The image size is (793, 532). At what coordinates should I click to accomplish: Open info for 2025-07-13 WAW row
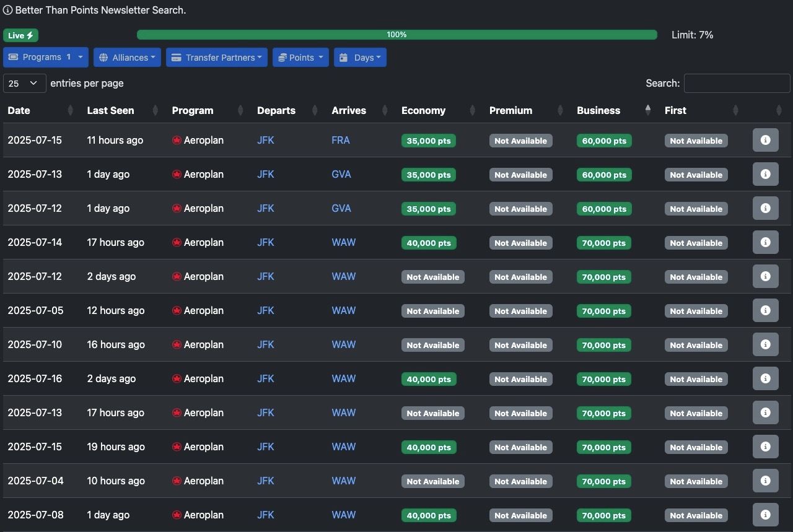coord(765,412)
